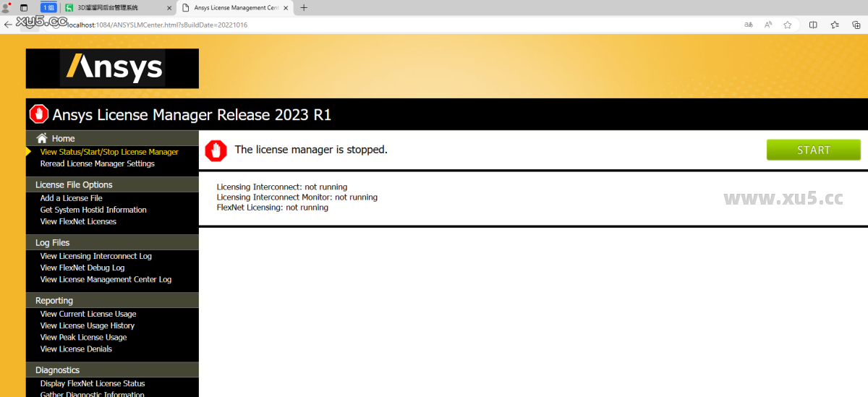Open the favorites list icon
This screenshot has width=868, height=397.
pyautogui.click(x=835, y=25)
